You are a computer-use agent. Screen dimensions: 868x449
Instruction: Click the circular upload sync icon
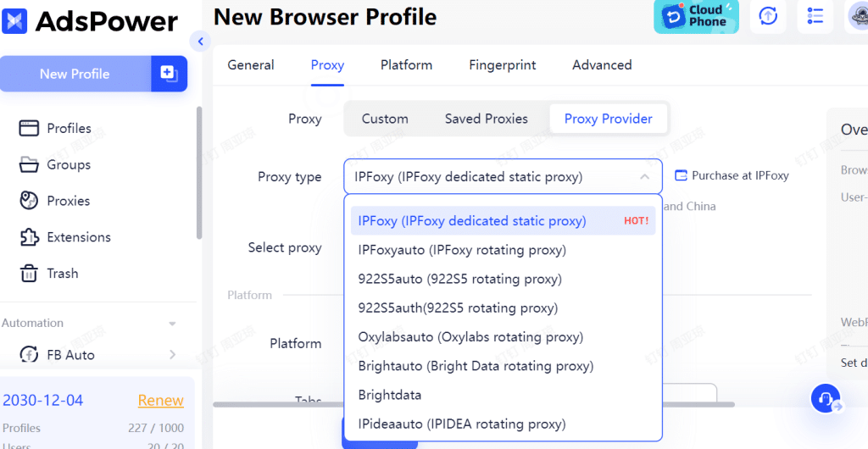[768, 16]
